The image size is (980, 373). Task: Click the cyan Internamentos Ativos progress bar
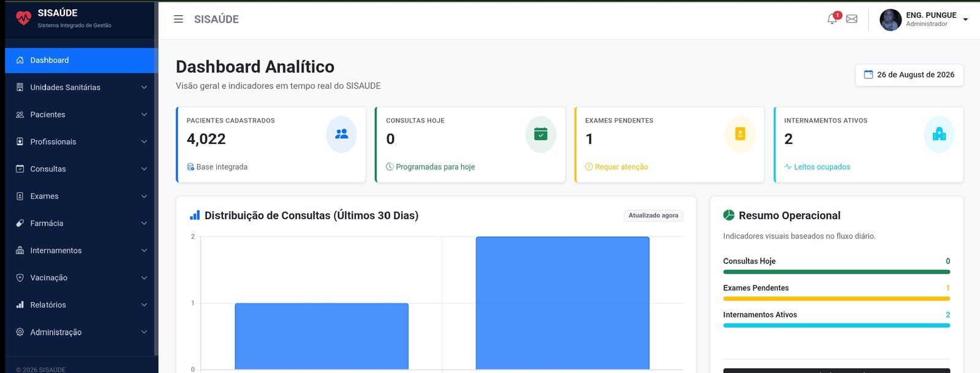(x=836, y=325)
